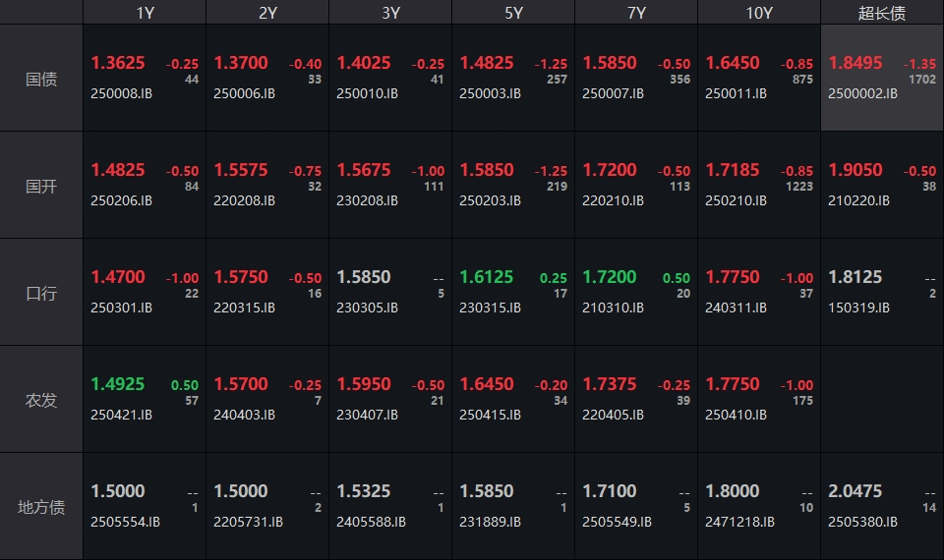The image size is (944, 560).
Task: Select the 1.4025 yield for 国债 3Y
Action: point(364,63)
